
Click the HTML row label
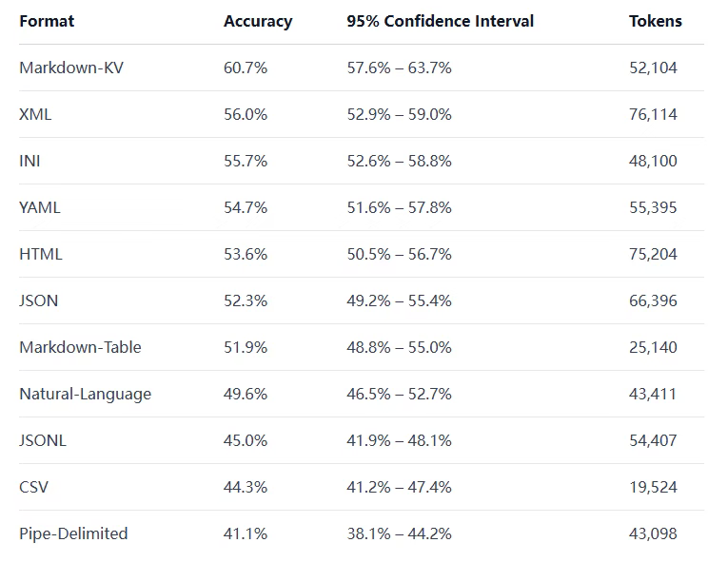tap(41, 254)
